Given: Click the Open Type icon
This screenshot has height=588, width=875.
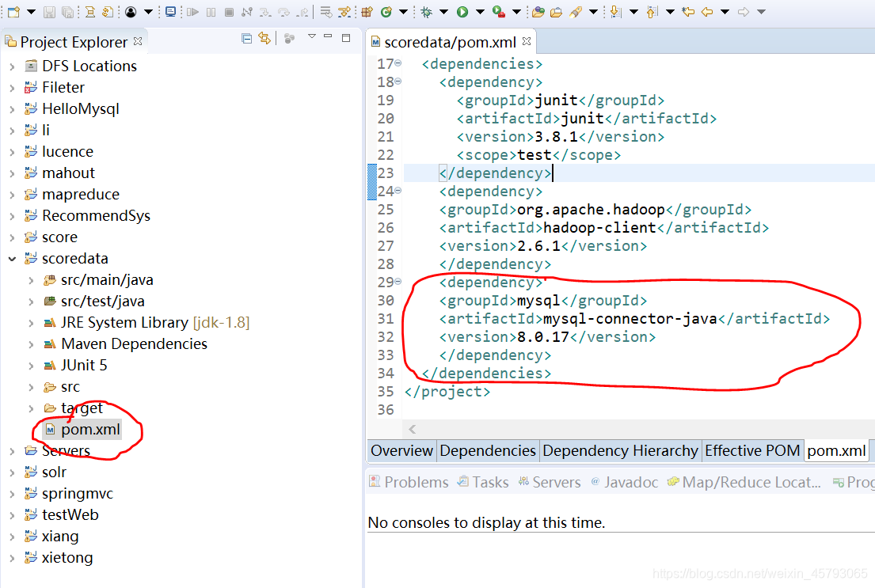Looking at the screenshot, I should [x=538, y=12].
